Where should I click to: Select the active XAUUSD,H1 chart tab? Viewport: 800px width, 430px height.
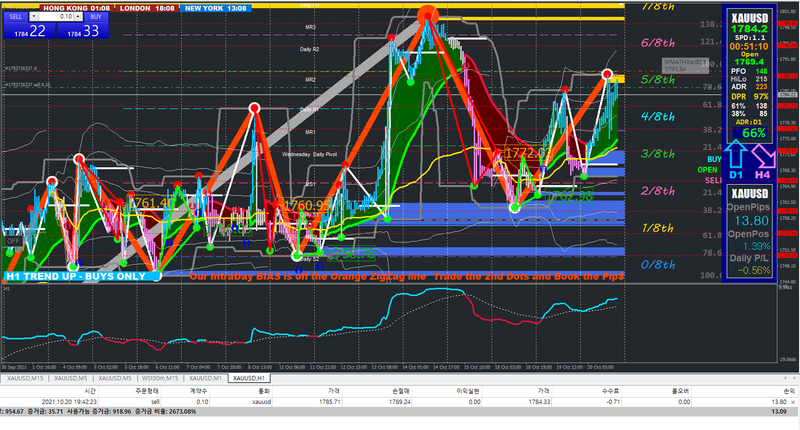point(249,378)
